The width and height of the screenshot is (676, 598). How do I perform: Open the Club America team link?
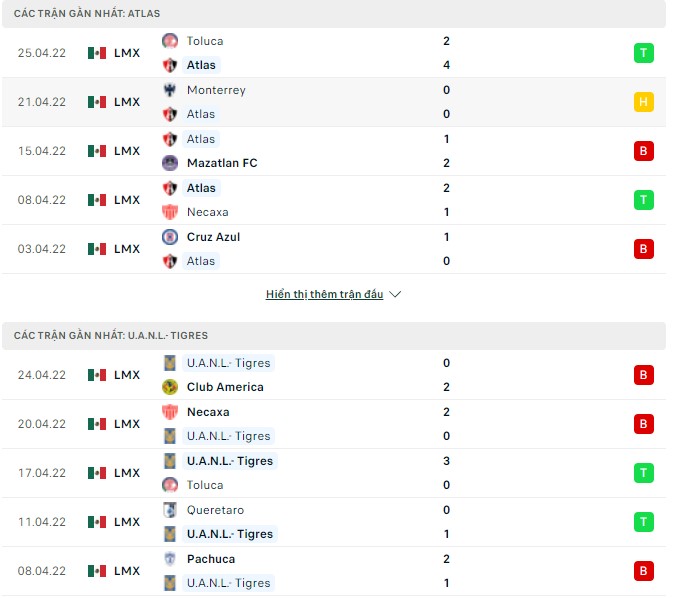click(x=225, y=387)
